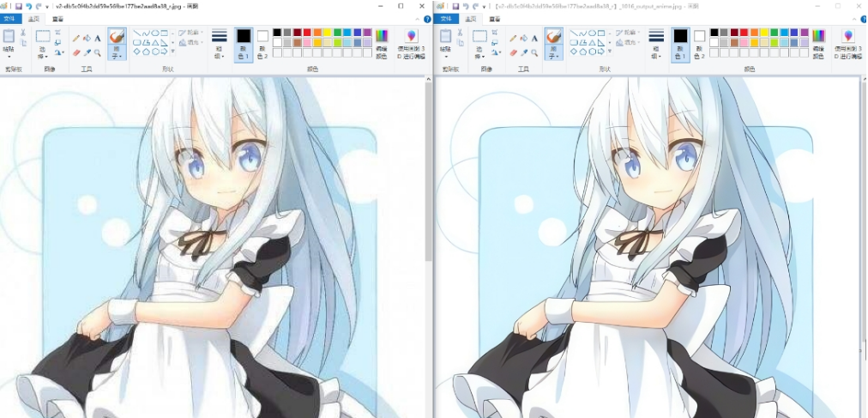Switch to View (查看) tab in left window
Viewport: 868px width, 418px height.
click(57, 19)
